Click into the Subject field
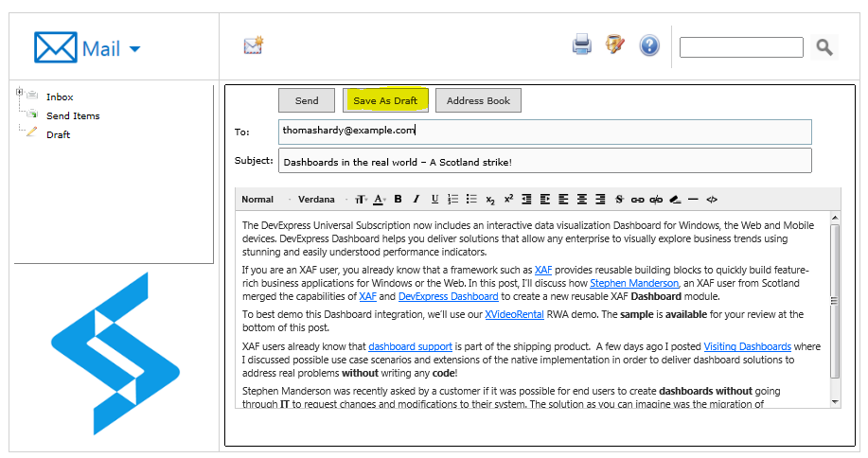This screenshot has height=458, width=868. (x=544, y=161)
